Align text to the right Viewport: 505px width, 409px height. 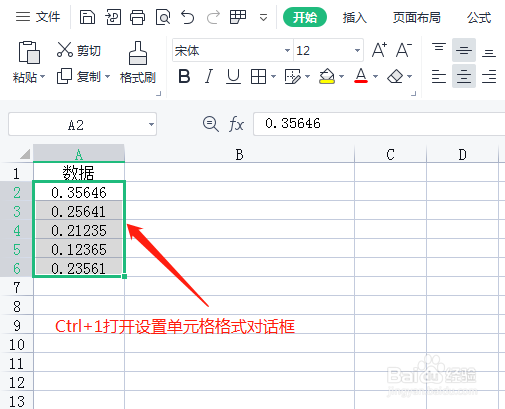click(x=489, y=76)
